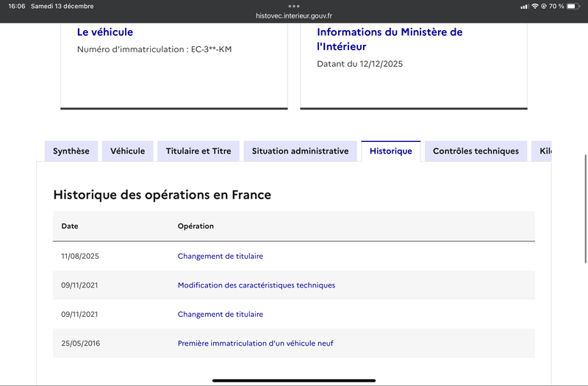Click the Le véhicule card heading

click(x=105, y=32)
